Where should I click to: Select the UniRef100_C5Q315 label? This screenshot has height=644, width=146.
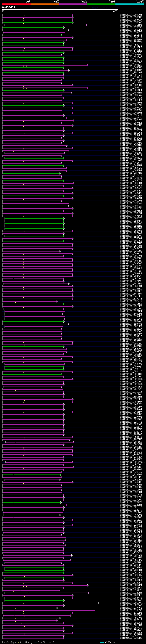pyautogui.click(x=131, y=633)
